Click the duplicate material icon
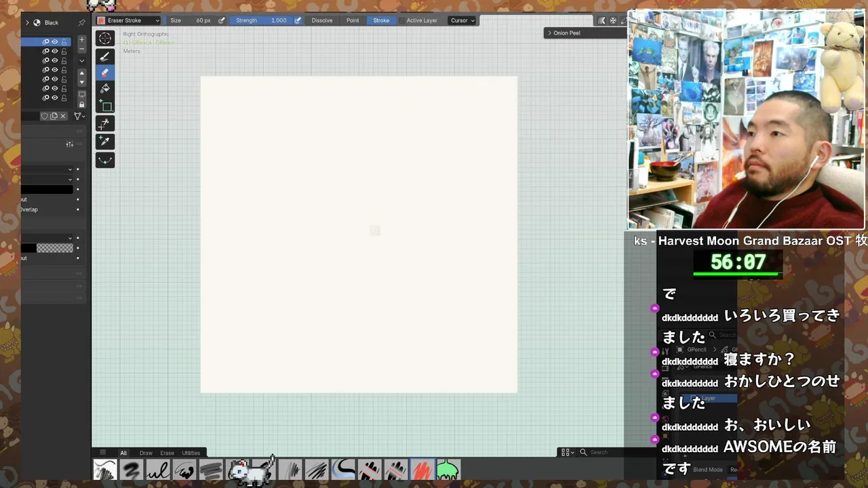Screen dimensions: 868x488 point(54,116)
